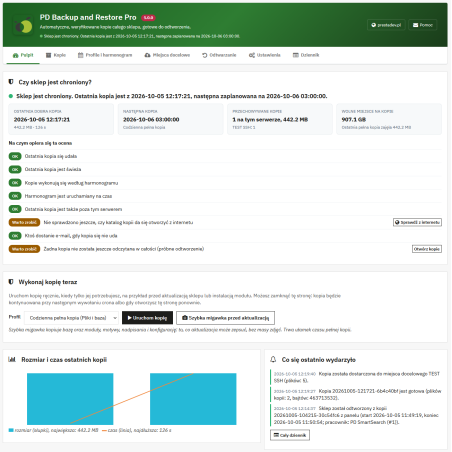Open the Profile i harmonogram tab
Image resolution: width=452 pixels, height=452 pixels.
105,55
